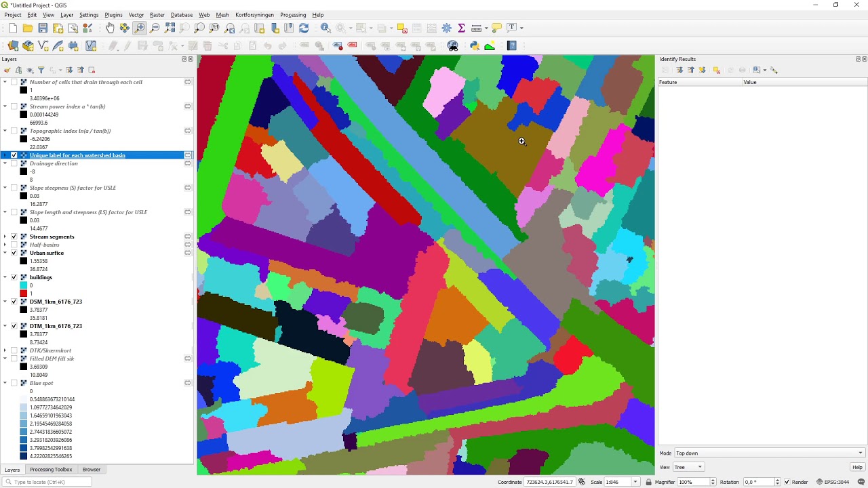
Task: Select the Text Annotation tool
Action: pyautogui.click(x=511, y=28)
